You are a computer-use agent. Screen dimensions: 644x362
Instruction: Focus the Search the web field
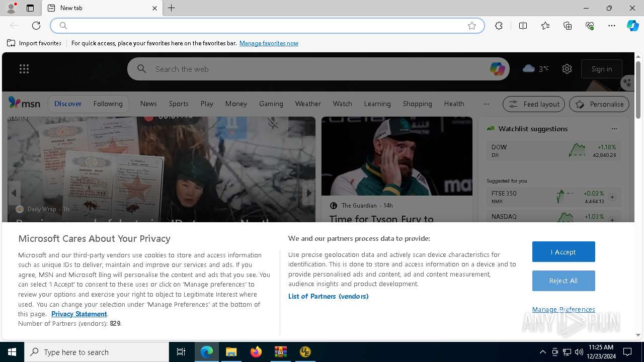coord(318,69)
